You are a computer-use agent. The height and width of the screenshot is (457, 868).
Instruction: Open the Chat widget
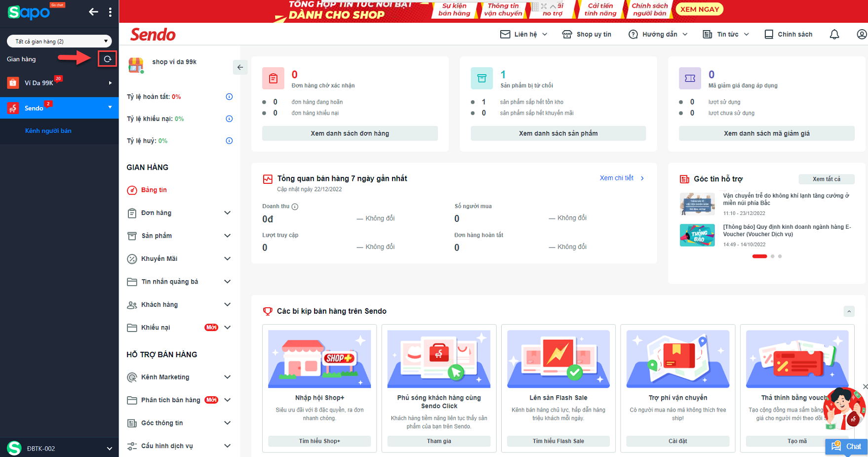tap(847, 447)
